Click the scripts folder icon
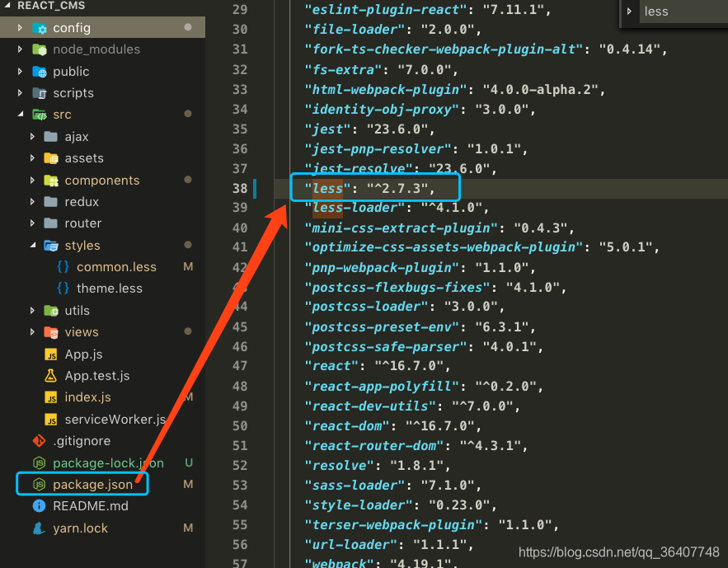The height and width of the screenshot is (568, 728). (40, 93)
